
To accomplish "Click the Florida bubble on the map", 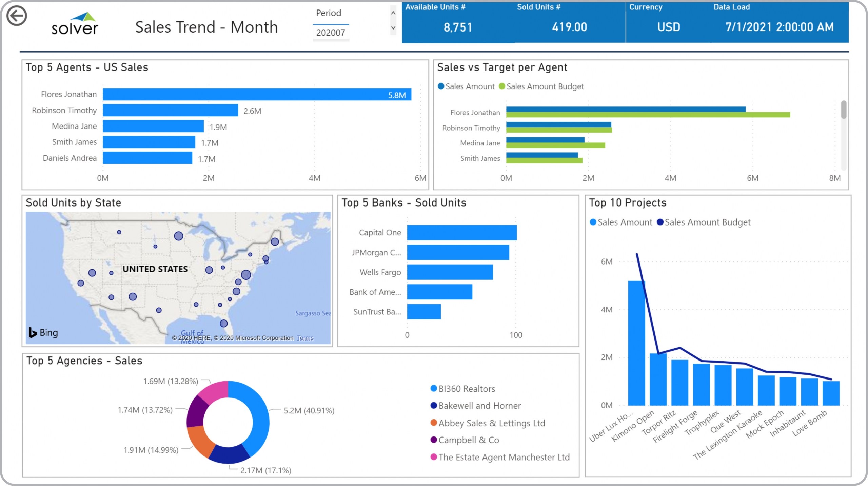I will pos(223,323).
